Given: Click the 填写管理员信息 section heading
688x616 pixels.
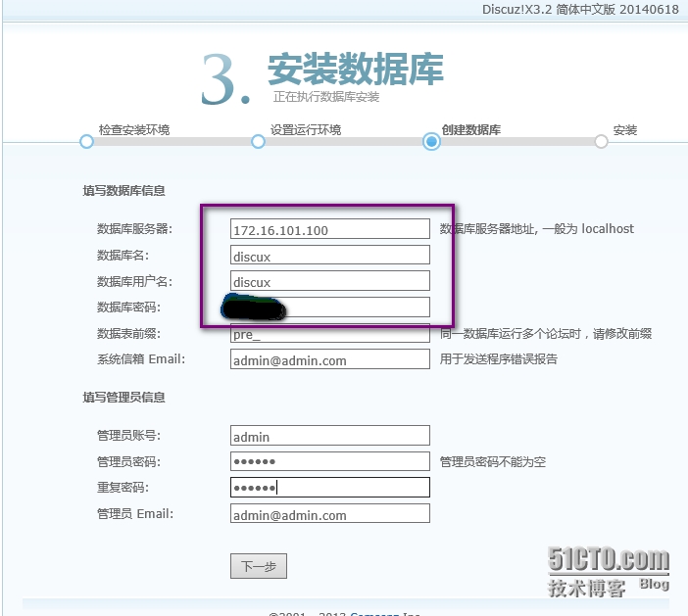Looking at the screenshot, I should pos(123,398).
